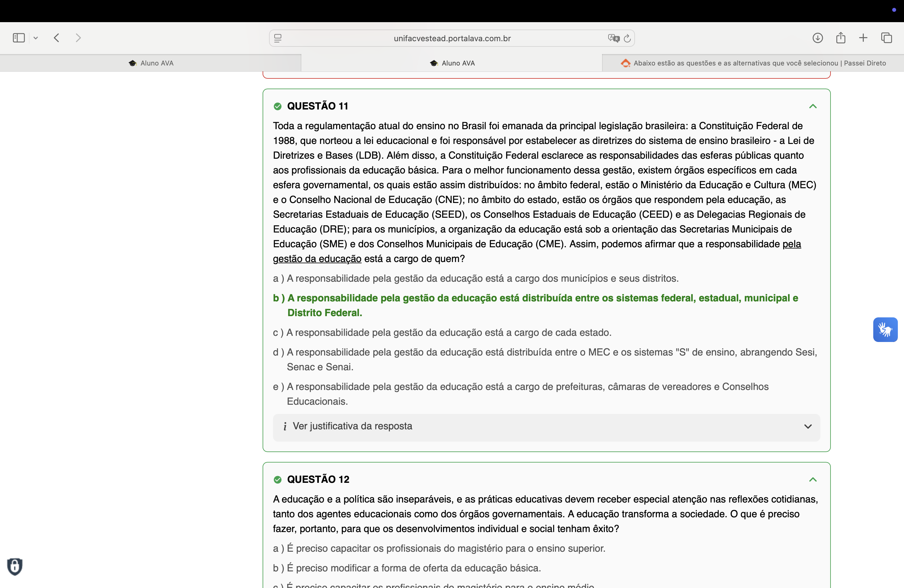Go back to previous page

coord(57,38)
